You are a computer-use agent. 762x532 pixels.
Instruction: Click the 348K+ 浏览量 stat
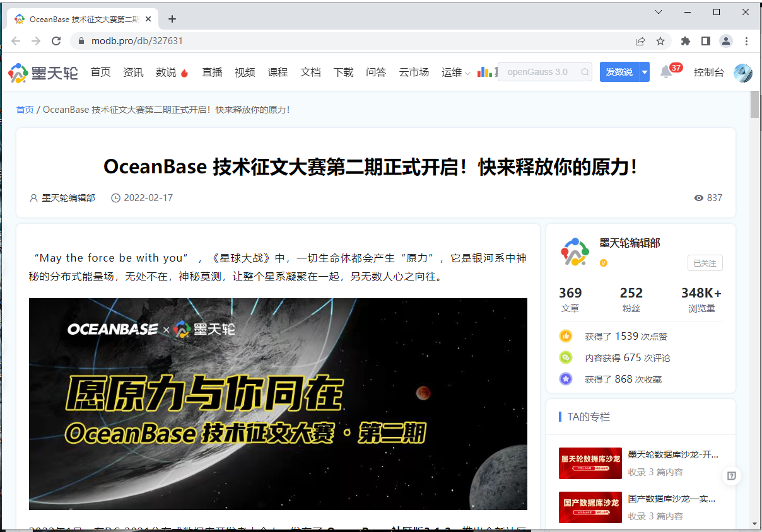[x=701, y=300]
